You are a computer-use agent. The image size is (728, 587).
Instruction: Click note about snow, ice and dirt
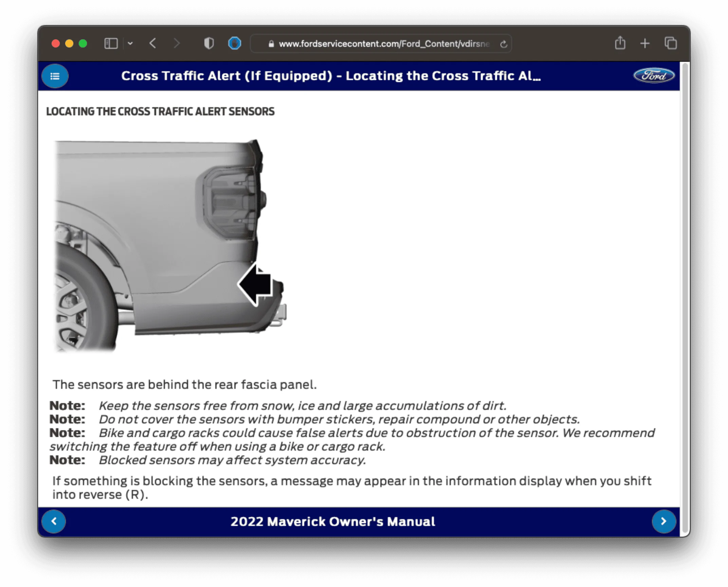click(x=278, y=406)
